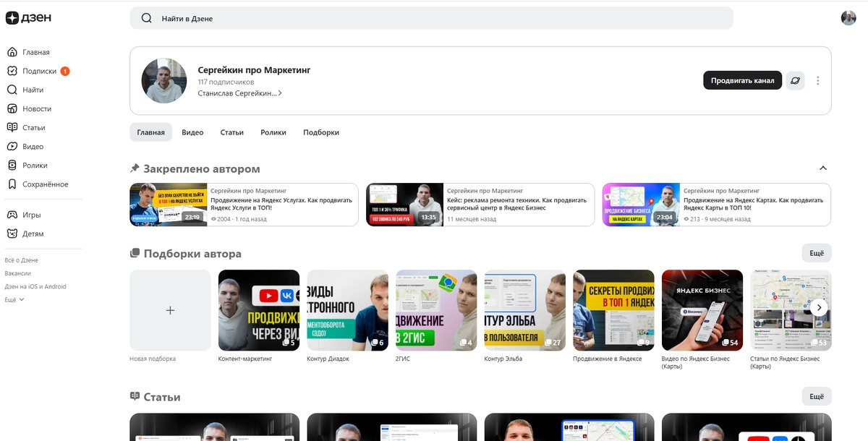Click the Сергейкин про Маркетинг channel title
The width and height of the screenshot is (868, 441).
tap(254, 70)
